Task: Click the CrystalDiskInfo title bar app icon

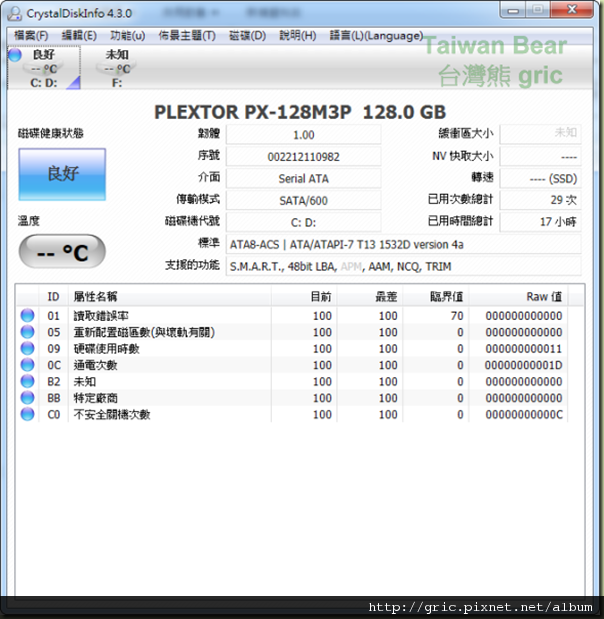Action: point(15,13)
